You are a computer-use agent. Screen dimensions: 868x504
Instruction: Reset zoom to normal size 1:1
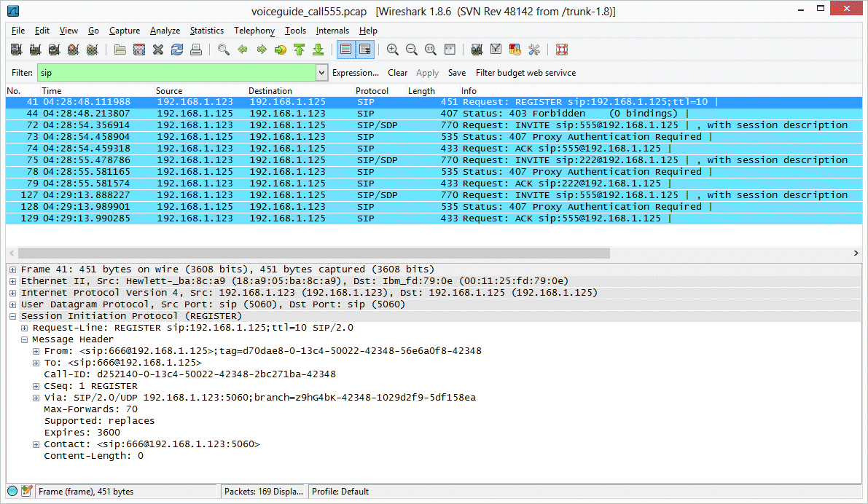[x=431, y=50]
